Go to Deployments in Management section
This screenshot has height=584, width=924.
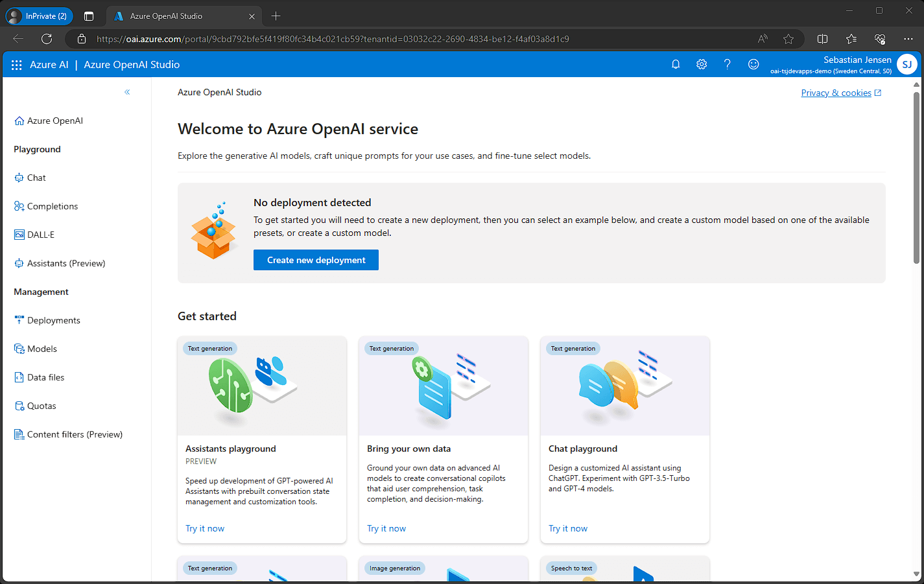pos(53,320)
